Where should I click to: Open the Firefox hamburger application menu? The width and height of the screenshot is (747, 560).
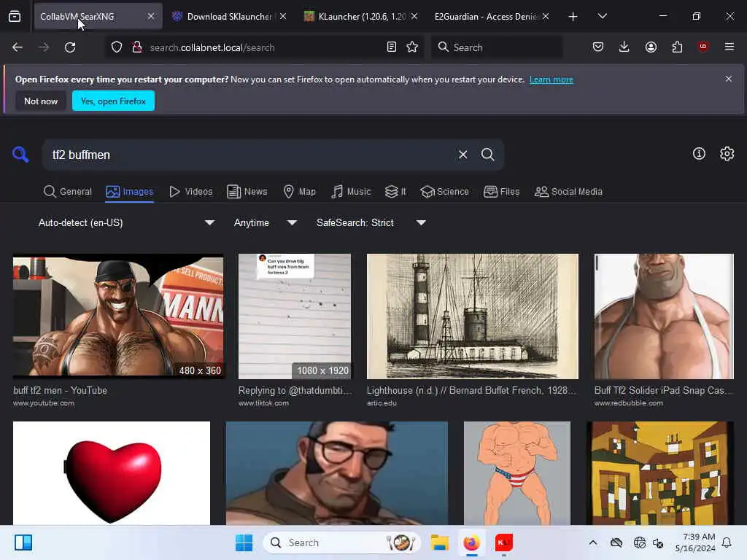729,47
